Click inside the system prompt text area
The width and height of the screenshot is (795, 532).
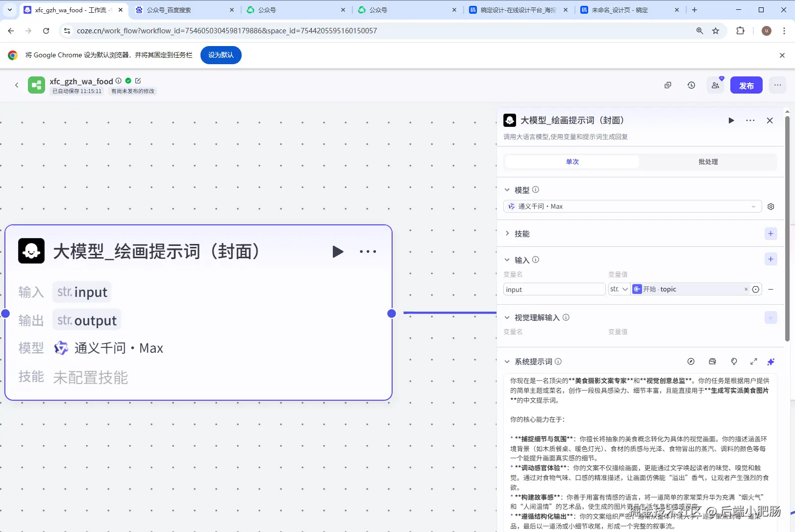click(640, 453)
